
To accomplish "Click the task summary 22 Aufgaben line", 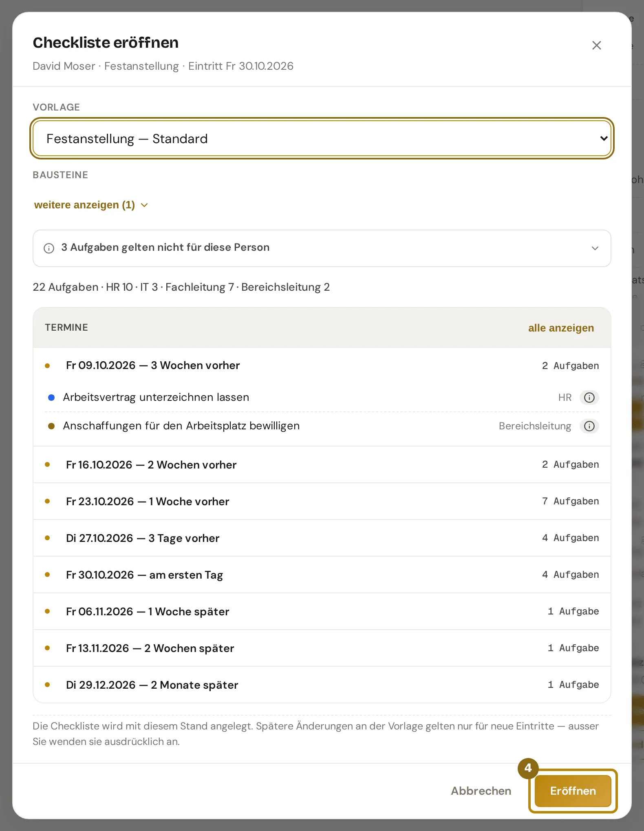I will click(181, 287).
